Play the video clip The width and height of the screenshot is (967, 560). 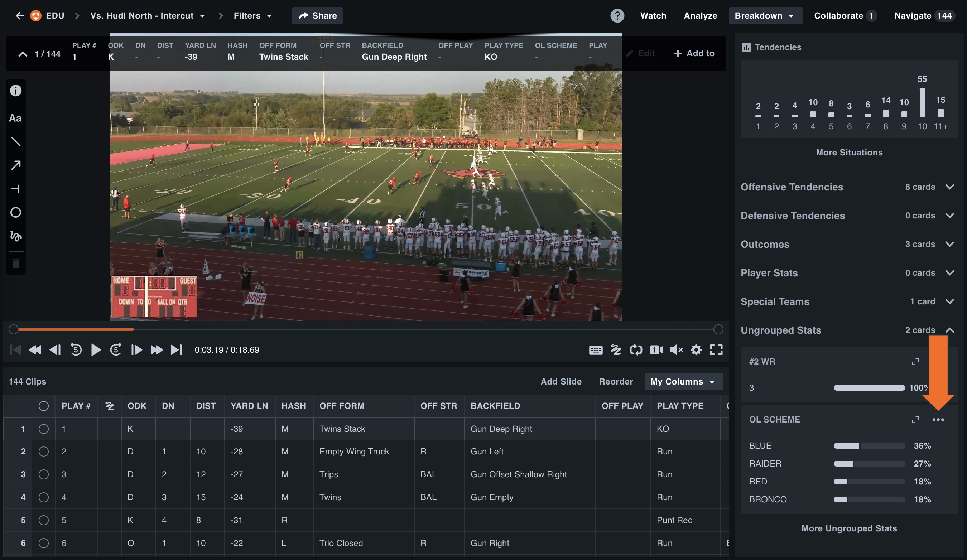pyautogui.click(x=96, y=350)
